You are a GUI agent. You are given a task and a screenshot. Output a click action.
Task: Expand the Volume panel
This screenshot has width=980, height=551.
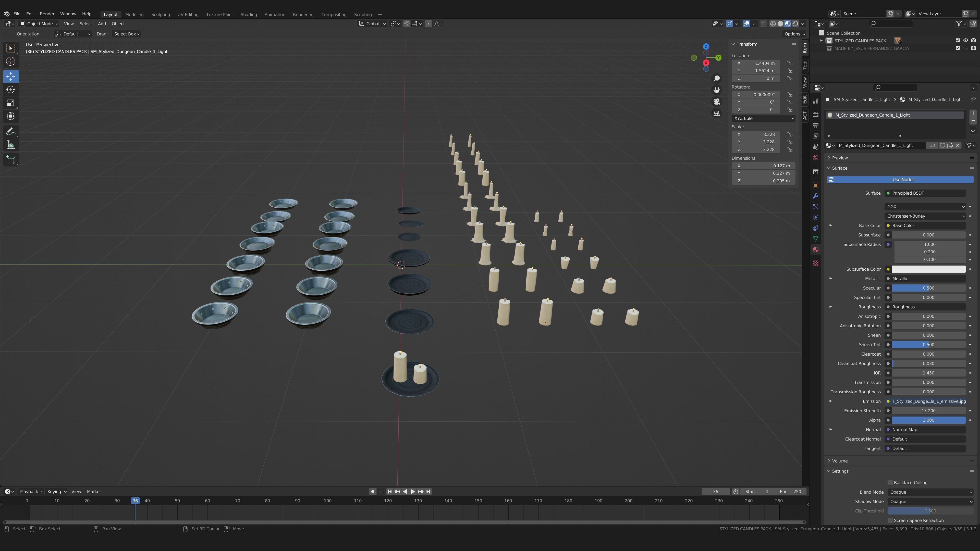(840, 461)
